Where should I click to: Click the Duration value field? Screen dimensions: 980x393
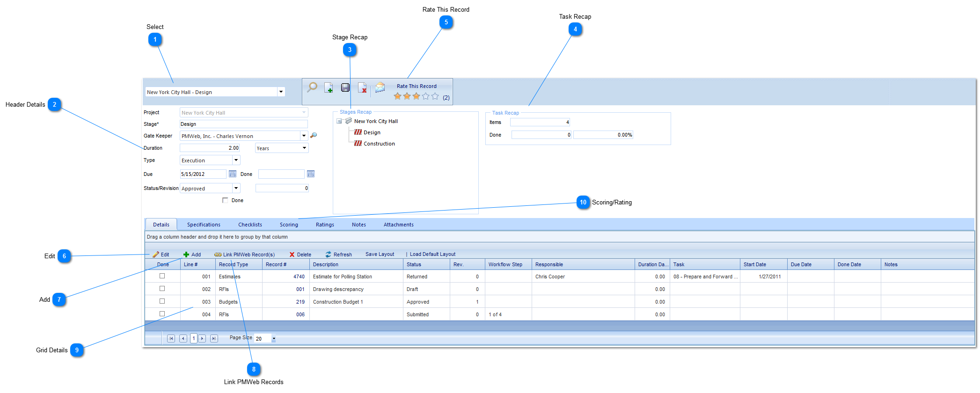coord(210,148)
